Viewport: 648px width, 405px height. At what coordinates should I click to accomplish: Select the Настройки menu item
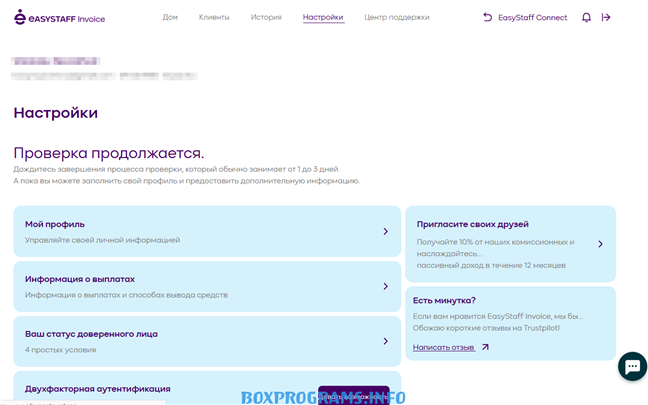[323, 18]
